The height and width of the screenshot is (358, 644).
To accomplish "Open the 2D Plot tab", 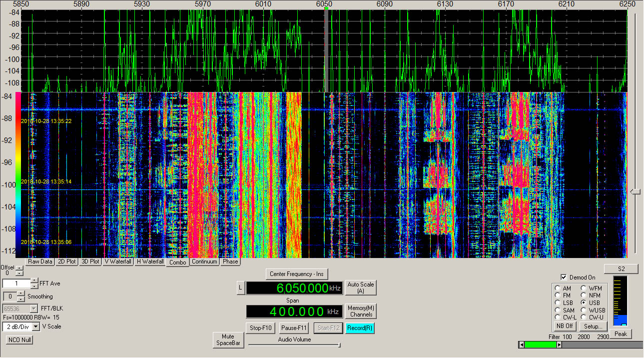I will pyautogui.click(x=66, y=261).
